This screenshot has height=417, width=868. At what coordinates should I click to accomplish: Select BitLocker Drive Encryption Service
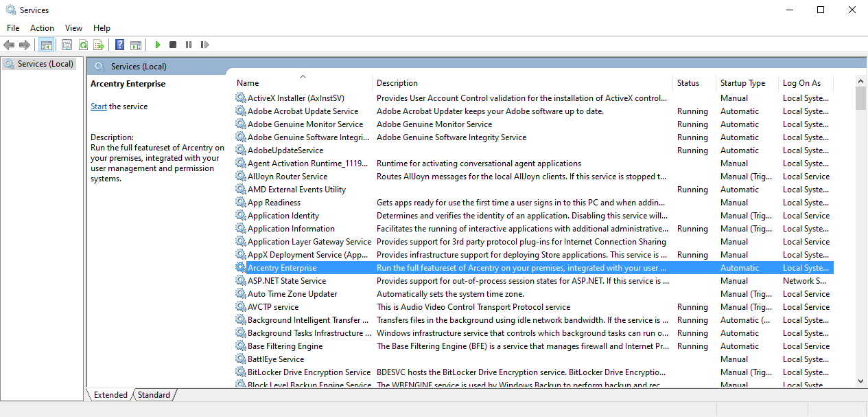(x=534, y=372)
